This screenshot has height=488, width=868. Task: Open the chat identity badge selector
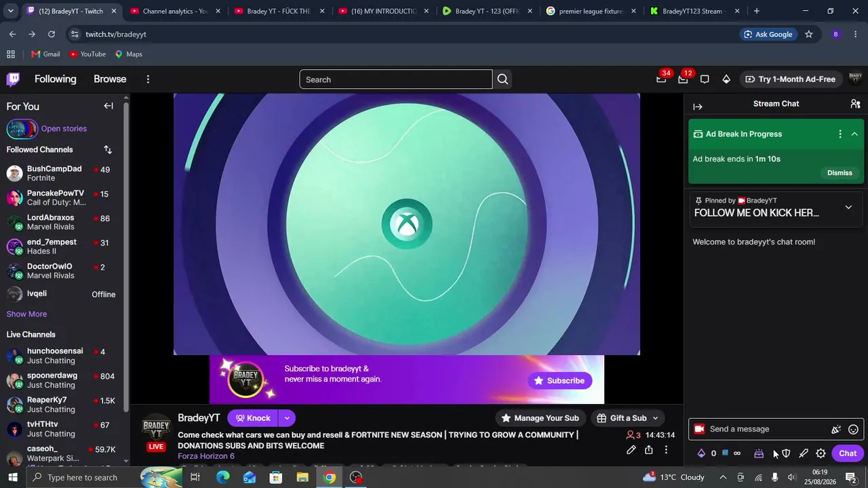[699, 429]
